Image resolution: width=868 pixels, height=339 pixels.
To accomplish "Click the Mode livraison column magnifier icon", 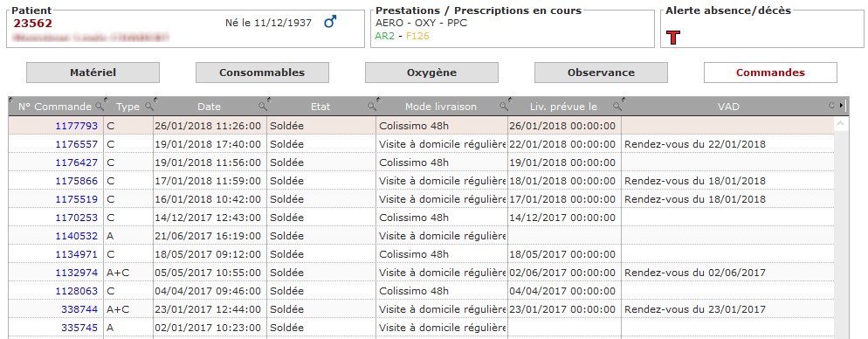I will point(505,106).
